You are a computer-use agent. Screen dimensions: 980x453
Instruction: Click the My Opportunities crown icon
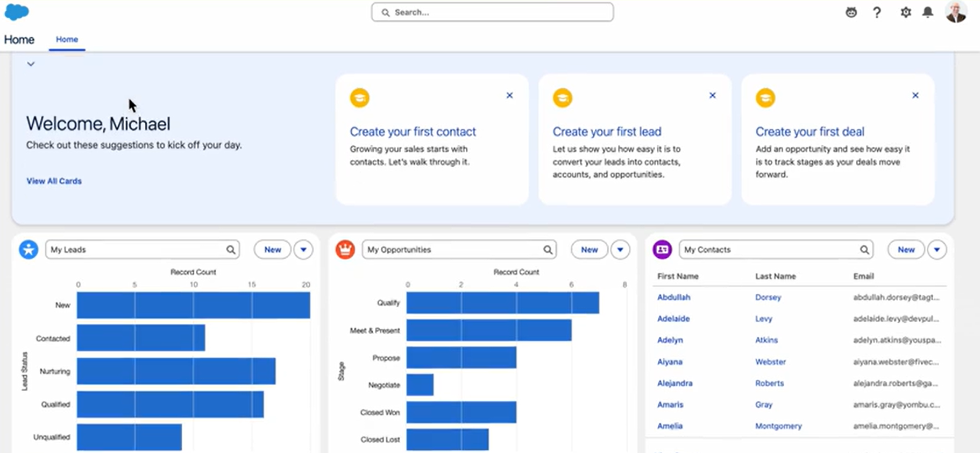345,250
